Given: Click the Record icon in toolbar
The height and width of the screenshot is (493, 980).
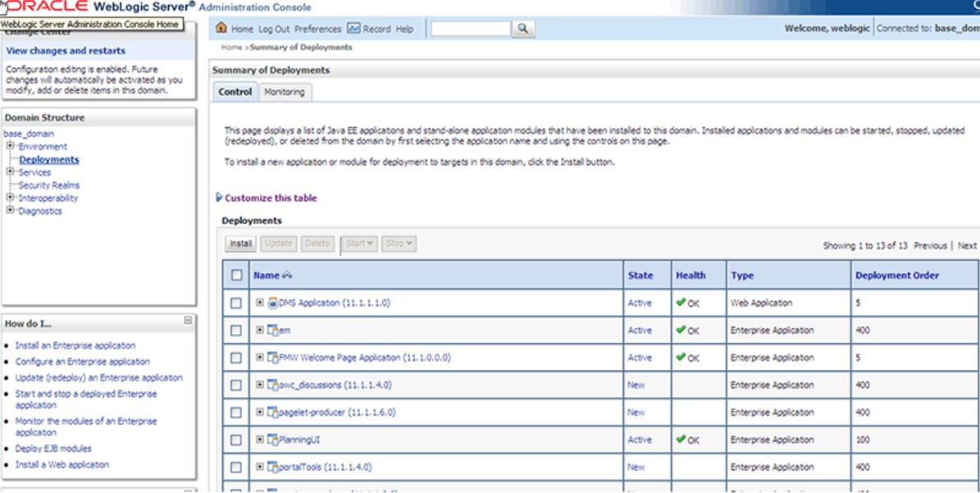Looking at the screenshot, I should (x=353, y=28).
